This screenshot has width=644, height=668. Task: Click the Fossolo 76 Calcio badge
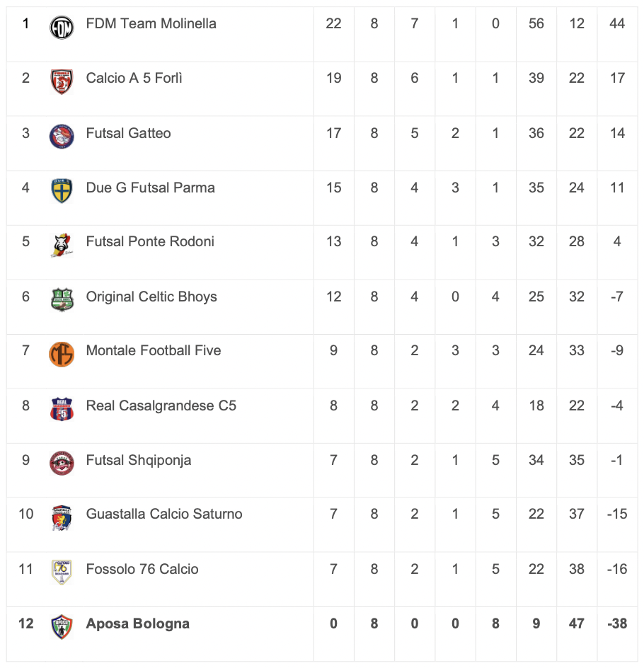[62, 572]
